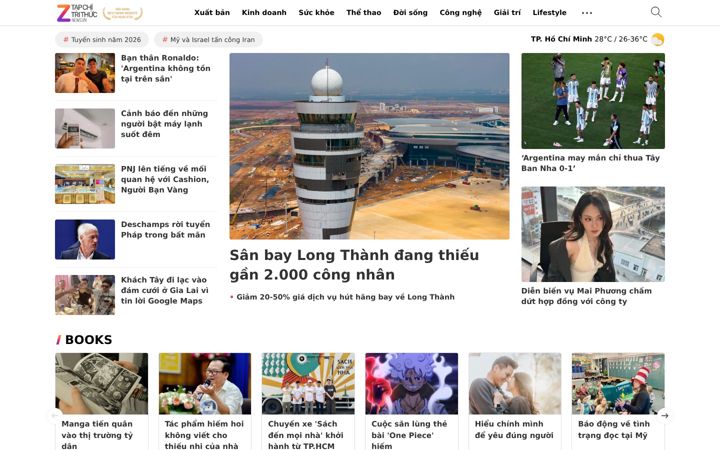Open Manga tiến quân book article

97,434
